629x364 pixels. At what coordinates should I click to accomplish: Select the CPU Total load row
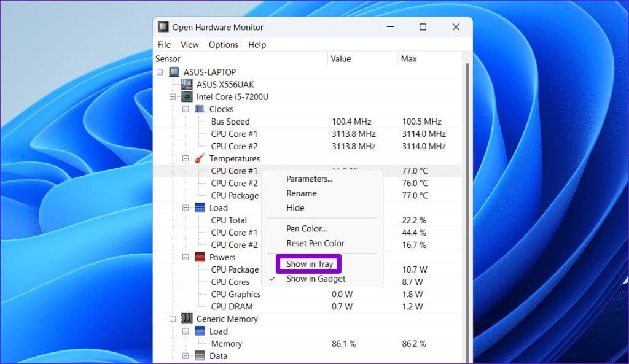tap(229, 220)
